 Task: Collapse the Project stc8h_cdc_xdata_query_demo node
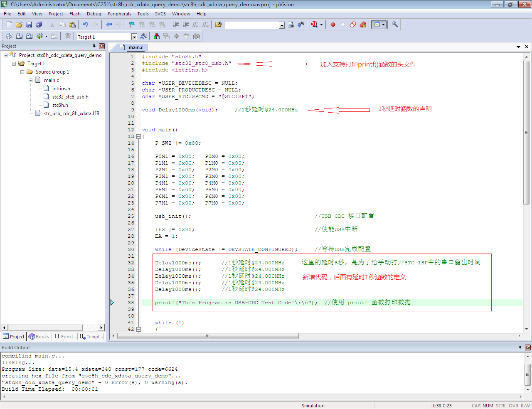click(x=5, y=55)
